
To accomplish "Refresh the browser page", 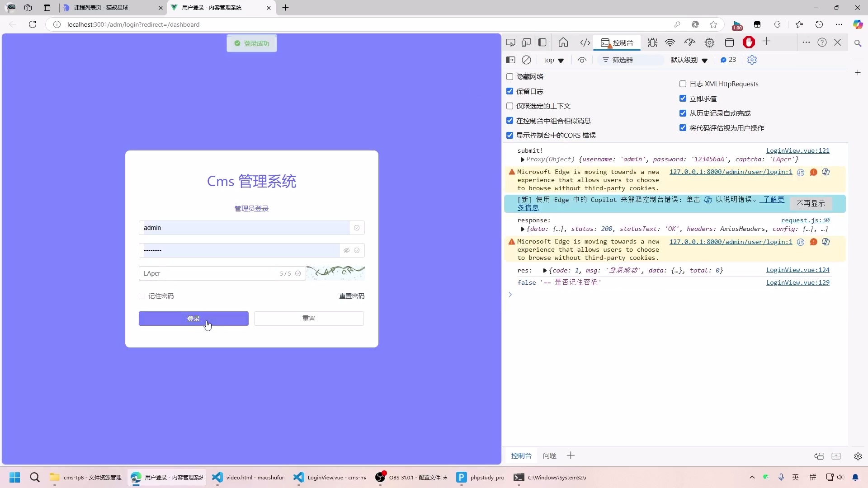I will [x=33, y=24].
